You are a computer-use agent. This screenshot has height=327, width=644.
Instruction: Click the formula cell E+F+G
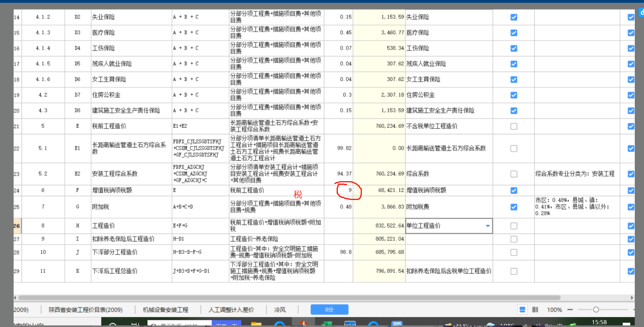click(200, 226)
